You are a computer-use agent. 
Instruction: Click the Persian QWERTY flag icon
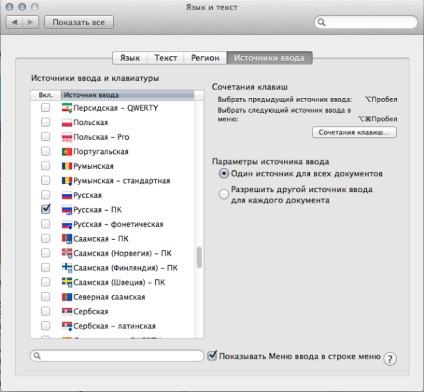click(67, 108)
